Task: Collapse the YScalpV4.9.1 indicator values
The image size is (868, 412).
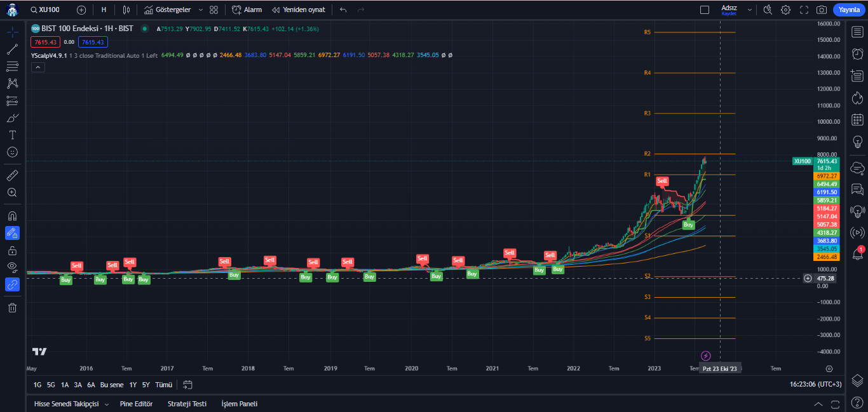Action: pyautogui.click(x=37, y=66)
